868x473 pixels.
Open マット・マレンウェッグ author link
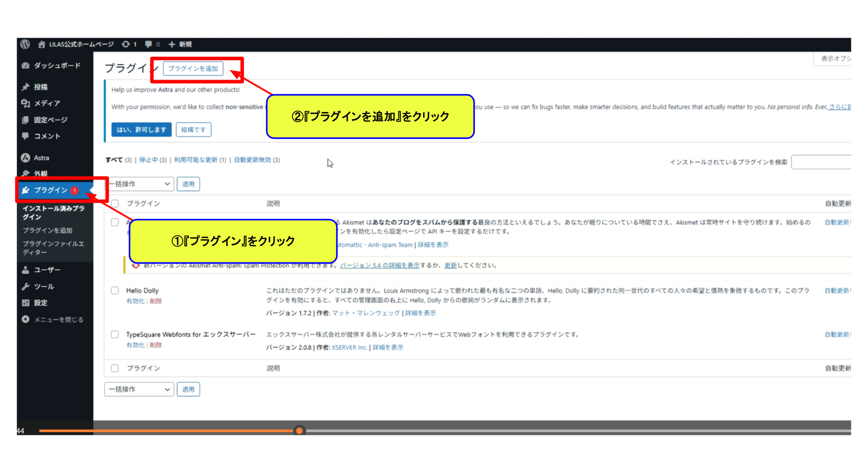(366, 313)
